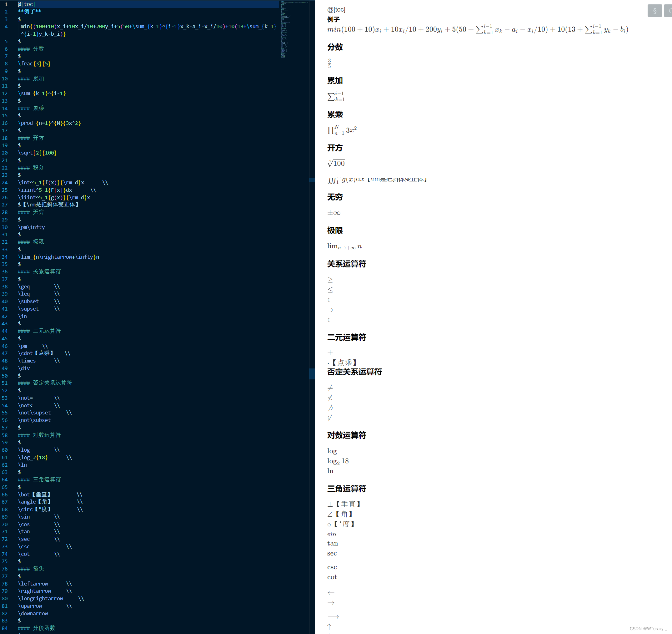Click the '否定关系运算符' heading in the preview
Image resolution: width=672 pixels, height=634 pixels.
[354, 372]
